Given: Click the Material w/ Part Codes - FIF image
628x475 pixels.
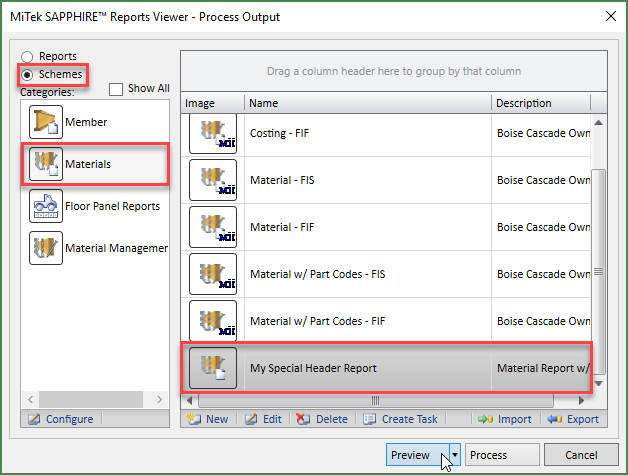Looking at the screenshot, I should click(213, 321).
